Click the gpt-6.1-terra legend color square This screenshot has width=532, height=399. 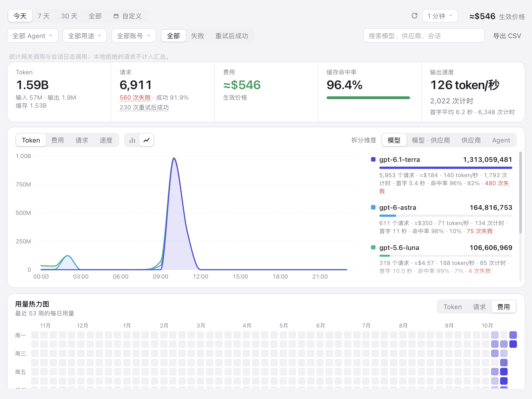tap(373, 159)
